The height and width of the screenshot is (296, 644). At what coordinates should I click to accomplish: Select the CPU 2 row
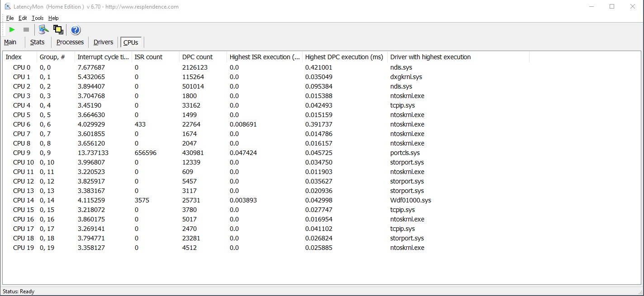point(266,86)
